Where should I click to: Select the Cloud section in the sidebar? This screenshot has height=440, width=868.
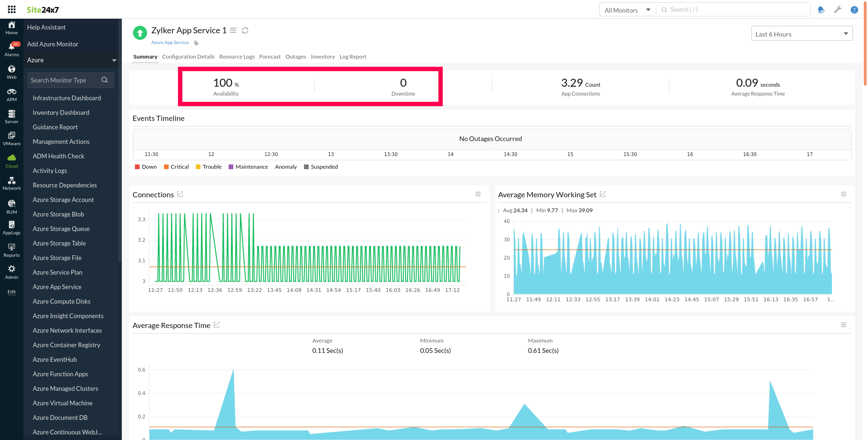[11, 161]
